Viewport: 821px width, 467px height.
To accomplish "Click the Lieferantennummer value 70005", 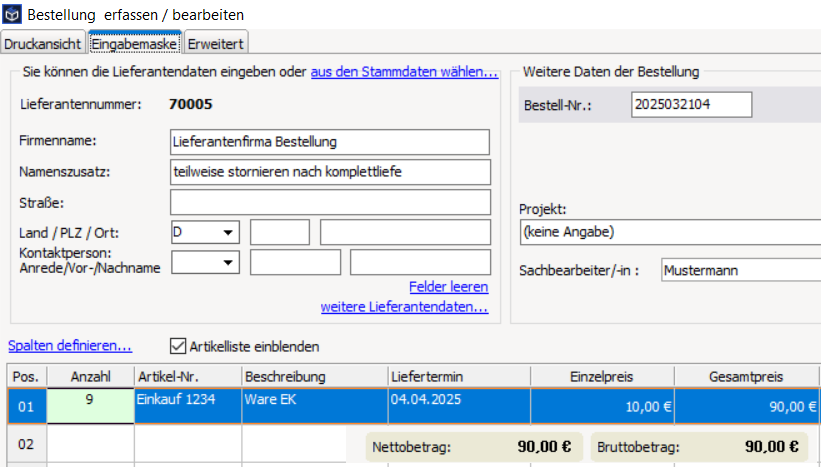I will pos(191,104).
